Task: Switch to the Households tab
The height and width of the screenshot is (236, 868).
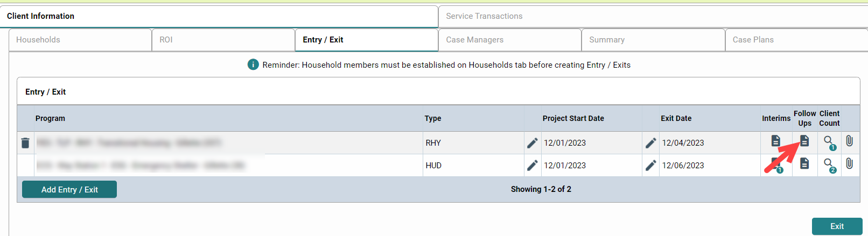Action: click(x=80, y=40)
